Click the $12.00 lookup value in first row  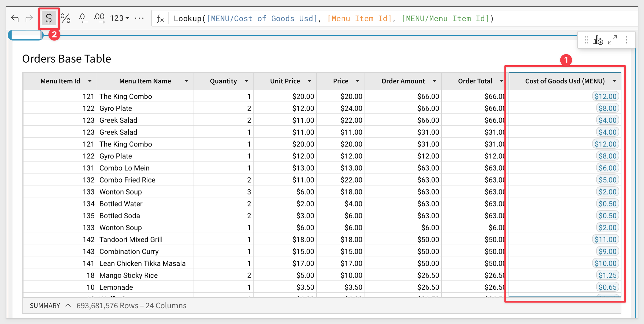pos(605,96)
